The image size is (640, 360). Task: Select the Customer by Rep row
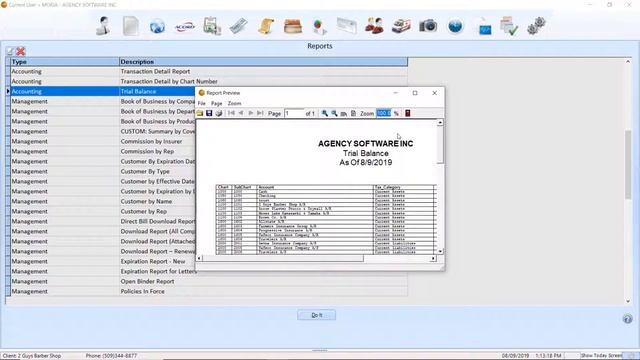(102, 211)
